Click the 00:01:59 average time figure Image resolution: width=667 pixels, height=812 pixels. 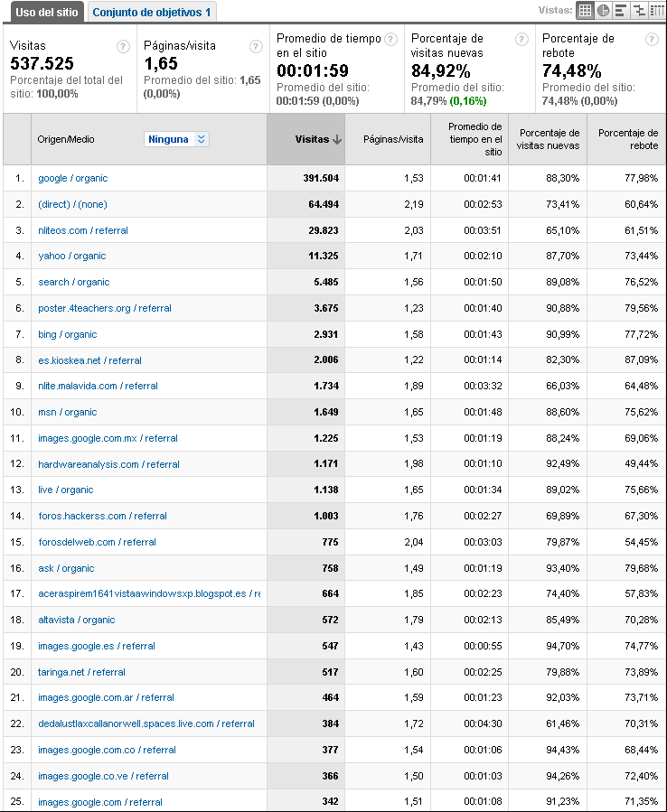tap(313, 71)
